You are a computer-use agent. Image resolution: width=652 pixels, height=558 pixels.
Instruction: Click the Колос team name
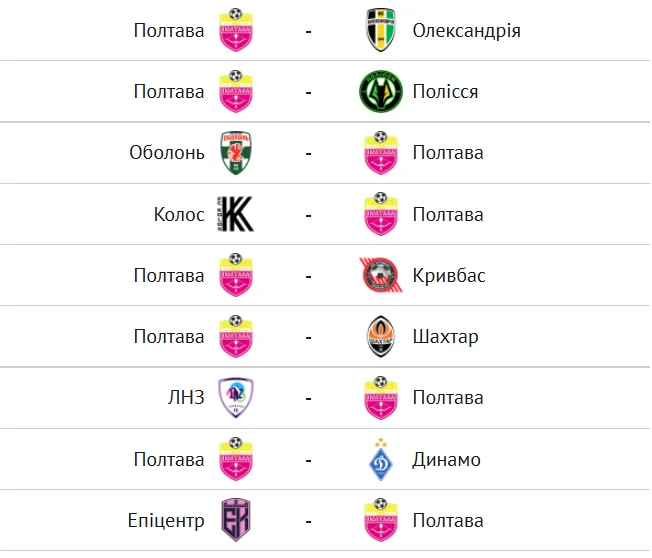point(179,215)
